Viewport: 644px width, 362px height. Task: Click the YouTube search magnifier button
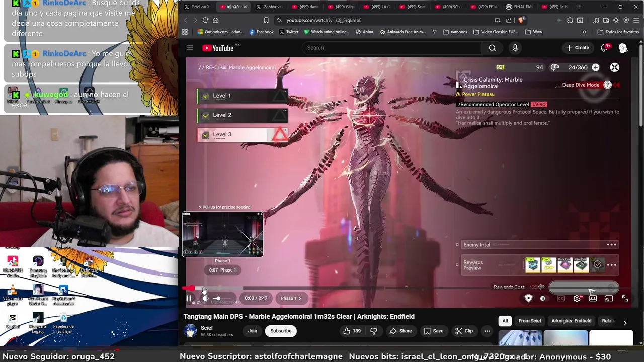tap(492, 48)
